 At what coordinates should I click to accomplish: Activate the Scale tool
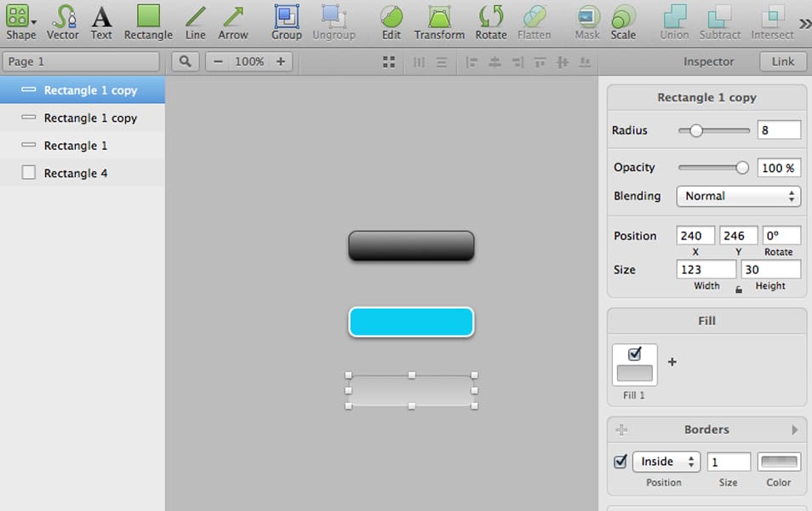[x=623, y=20]
